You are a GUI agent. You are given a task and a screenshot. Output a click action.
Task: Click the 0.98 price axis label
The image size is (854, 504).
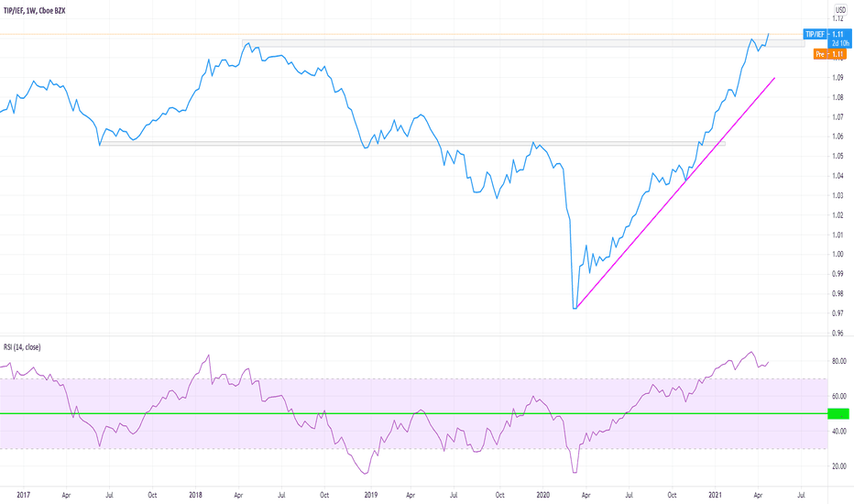(x=838, y=293)
